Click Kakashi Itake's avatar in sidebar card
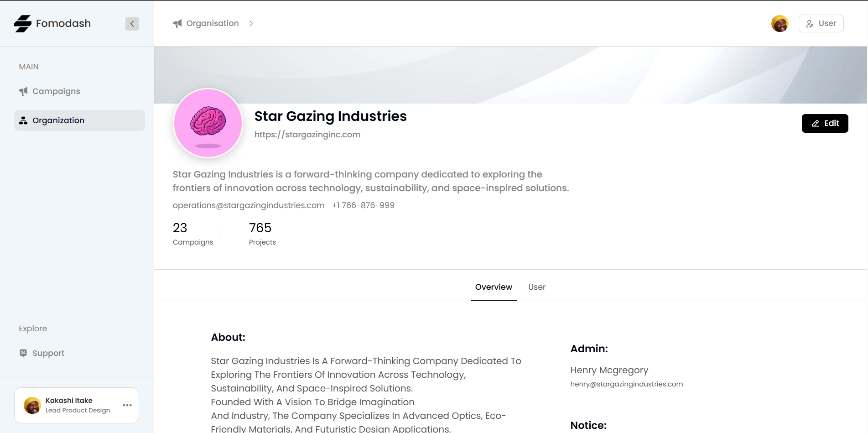This screenshot has width=868, height=433. pyautogui.click(x=32, y=405)
